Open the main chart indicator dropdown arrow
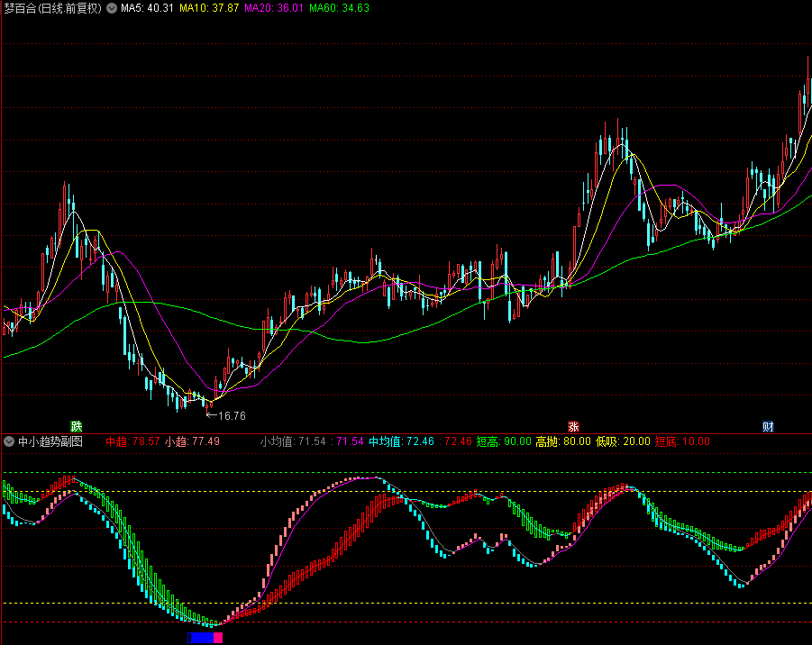Viewport: 812px width, 645px height. pyautogui.click(x=112, y=8)
